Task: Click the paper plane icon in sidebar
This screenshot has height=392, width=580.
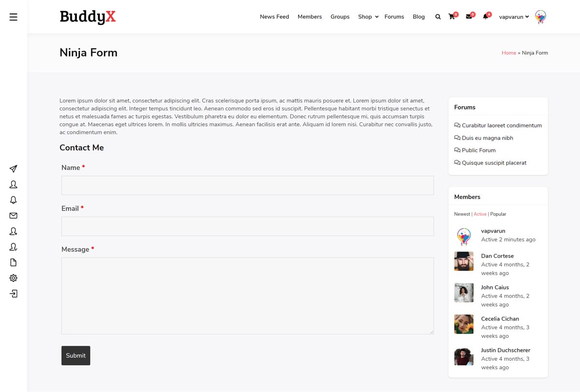Action: click(14, 168)
